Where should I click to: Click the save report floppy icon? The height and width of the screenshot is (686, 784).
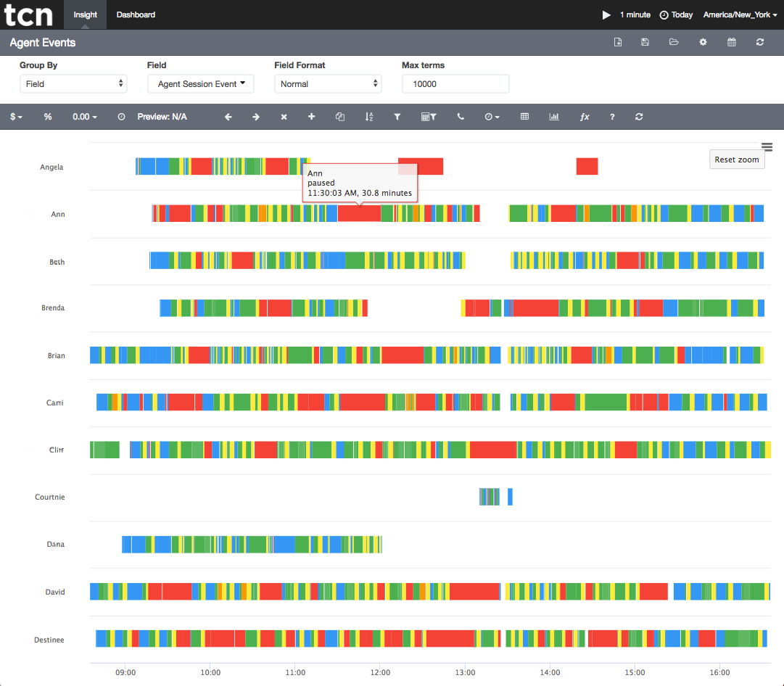click(x=645, y=43)
